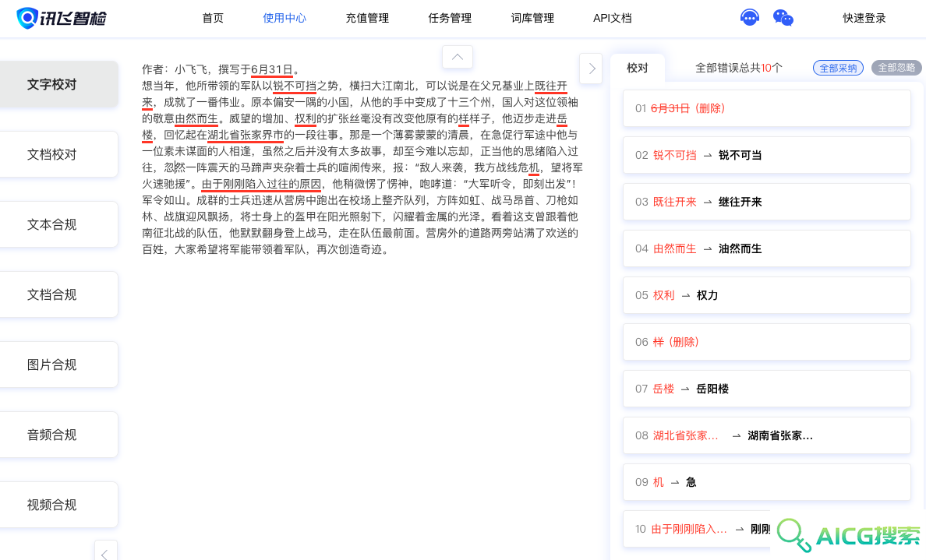Open 充值管理 navigation item
Screen dimensions: 926x560
point(367,18)
